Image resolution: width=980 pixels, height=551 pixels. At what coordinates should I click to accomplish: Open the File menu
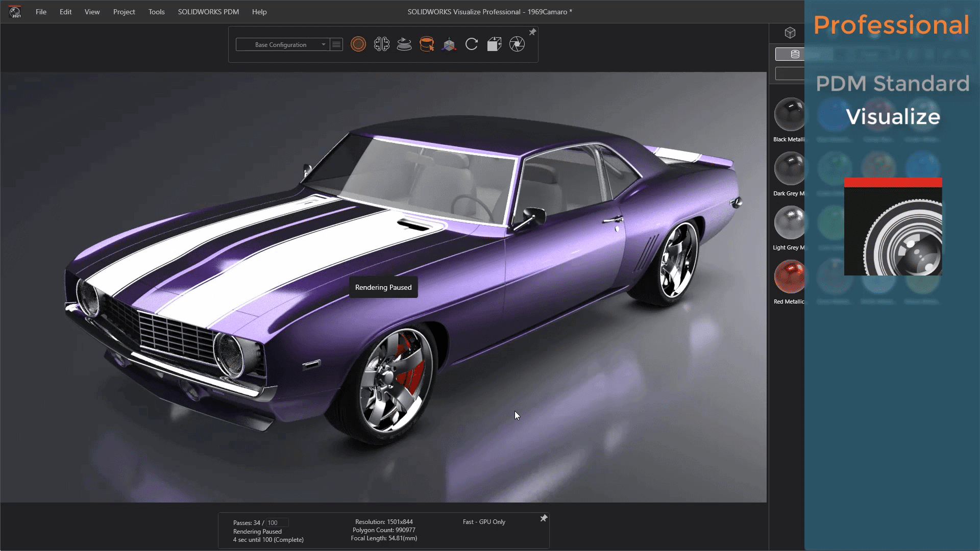click(x=40, y=11)
